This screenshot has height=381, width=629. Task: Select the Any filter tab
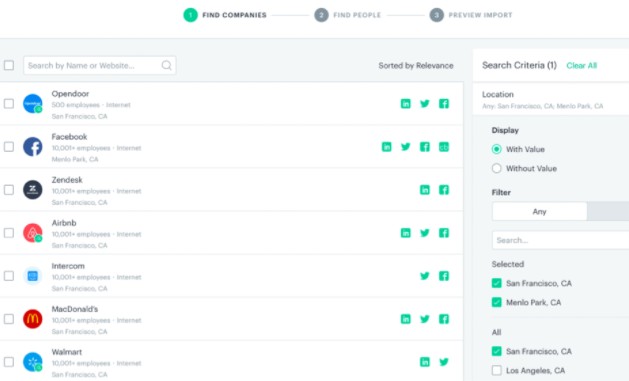[x=540, y=211]
